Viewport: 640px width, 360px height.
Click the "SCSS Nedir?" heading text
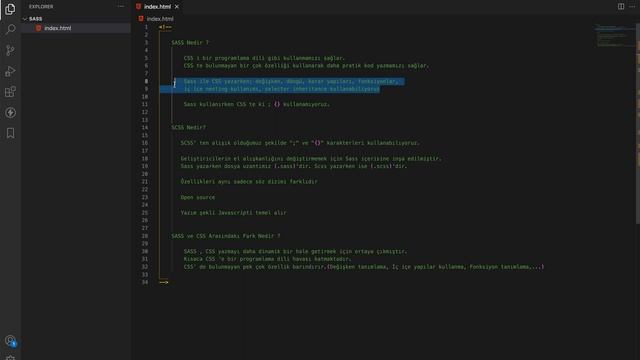[189, 127]
